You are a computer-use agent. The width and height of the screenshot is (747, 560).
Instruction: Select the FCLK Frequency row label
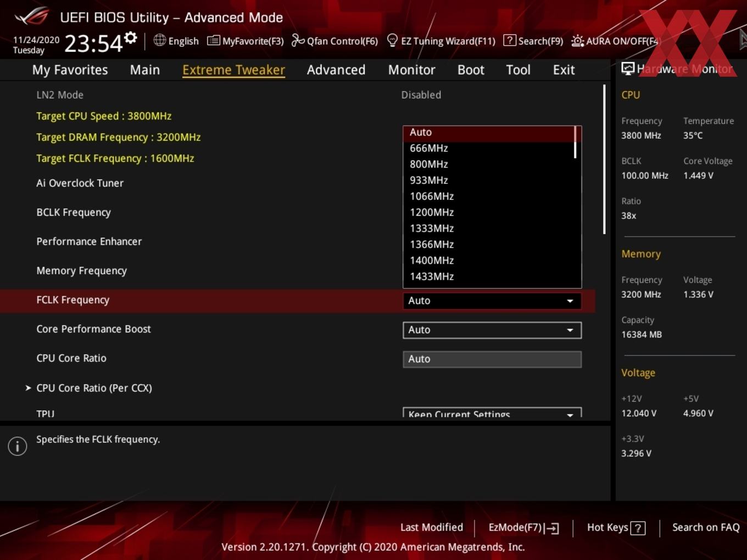[73, 300]
